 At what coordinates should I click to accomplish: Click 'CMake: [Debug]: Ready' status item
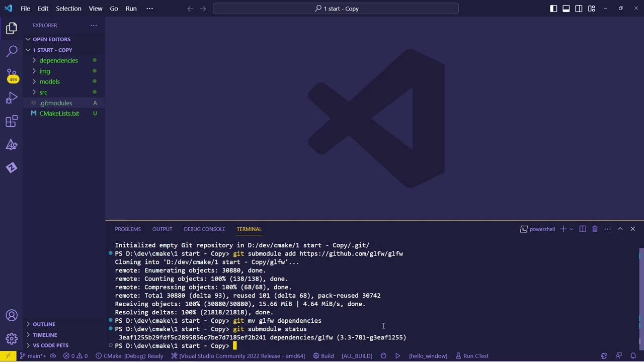pos(129,356)
